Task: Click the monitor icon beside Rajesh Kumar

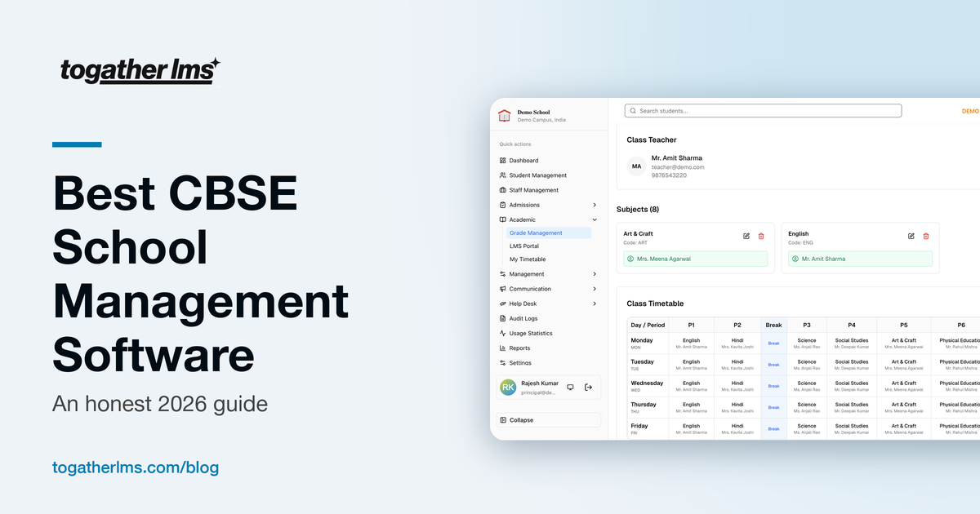Action: click(570, 388)
